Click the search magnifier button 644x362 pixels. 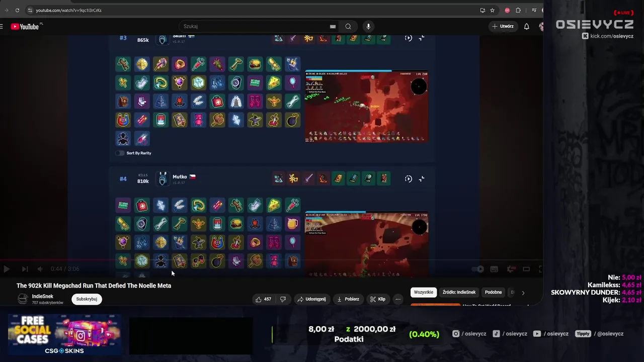click(348, 26)
